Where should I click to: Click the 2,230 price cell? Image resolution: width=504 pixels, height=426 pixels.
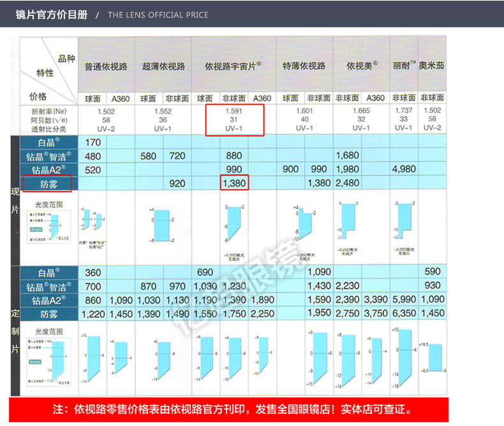coord(348,285)
